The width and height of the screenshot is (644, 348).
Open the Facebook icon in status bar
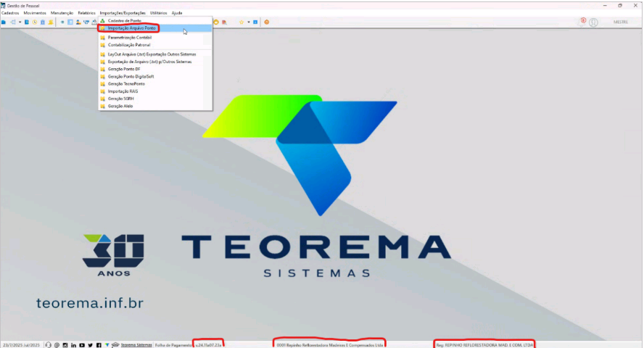(x=99, y=345)
